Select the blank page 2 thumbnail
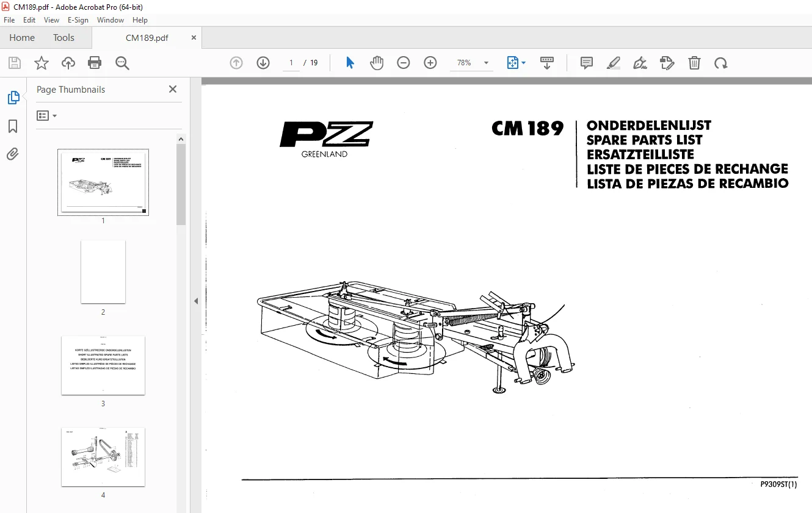The width and height of the screenshot is (812, 513). point(103,272)
